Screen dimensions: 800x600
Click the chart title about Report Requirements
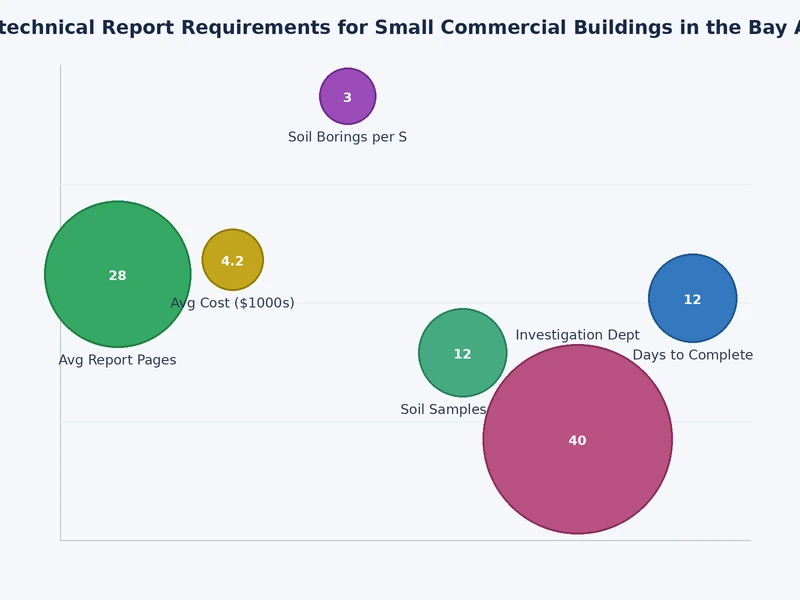point(400,28)
